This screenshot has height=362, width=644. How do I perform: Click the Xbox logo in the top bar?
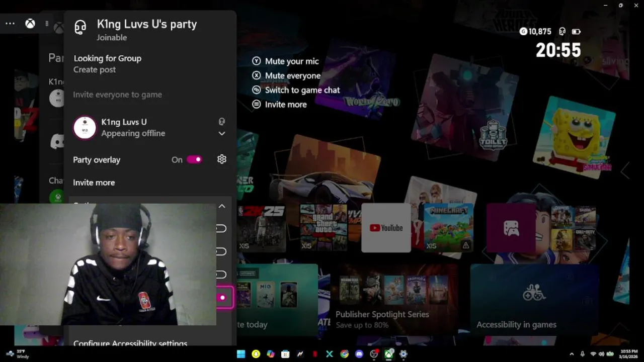30,24
